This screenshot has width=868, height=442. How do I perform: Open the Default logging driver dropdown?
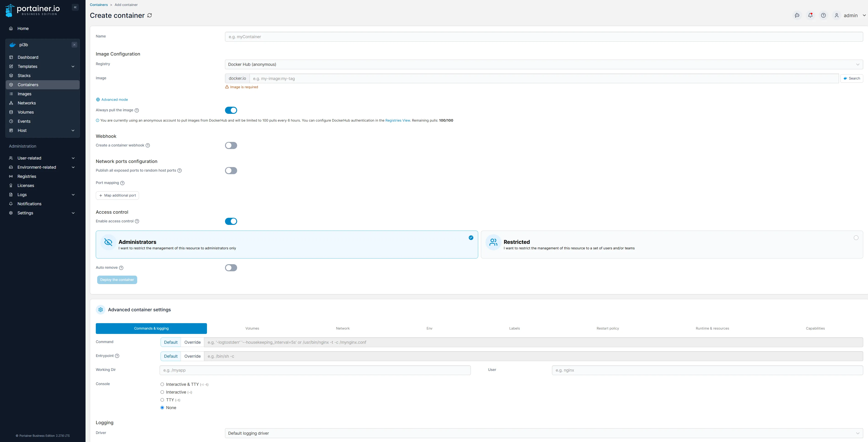pyautogui.click(x=544, y=433)
